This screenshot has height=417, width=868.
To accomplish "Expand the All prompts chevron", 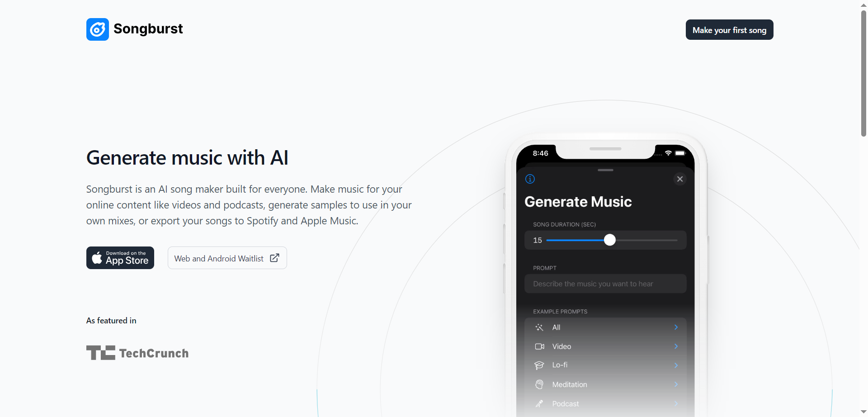I will pyautogui.click(x=676, y=327).
